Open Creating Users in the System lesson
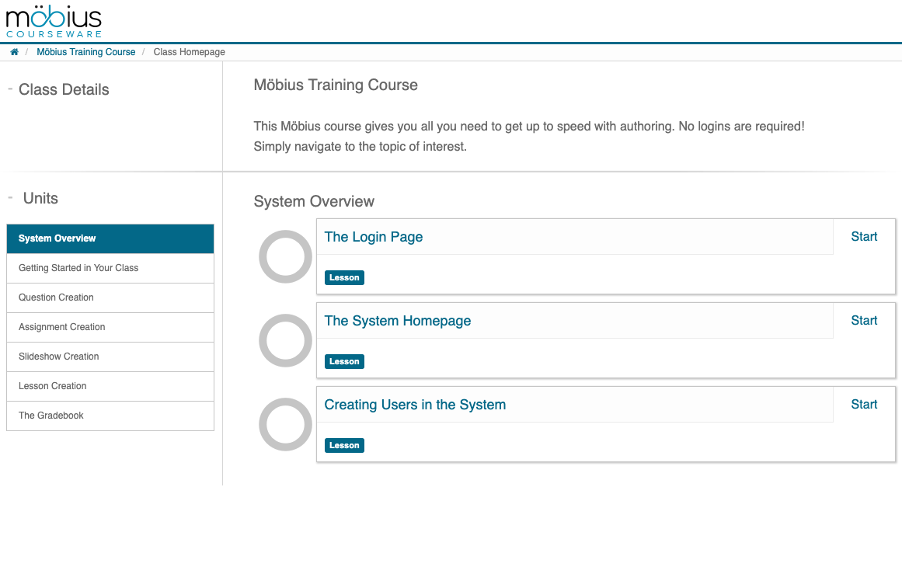The height and width of the screenshot is (588, 902). (x=415, y=405)
